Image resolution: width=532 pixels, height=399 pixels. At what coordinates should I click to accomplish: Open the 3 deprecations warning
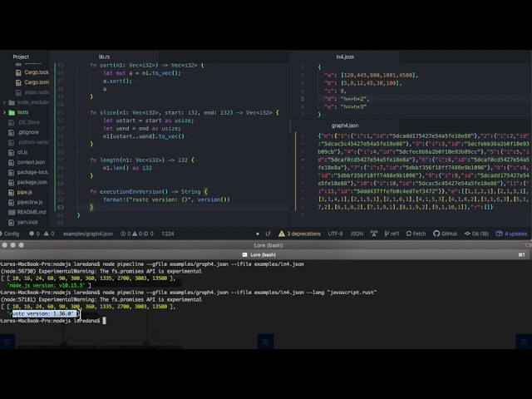click(299, 234)
